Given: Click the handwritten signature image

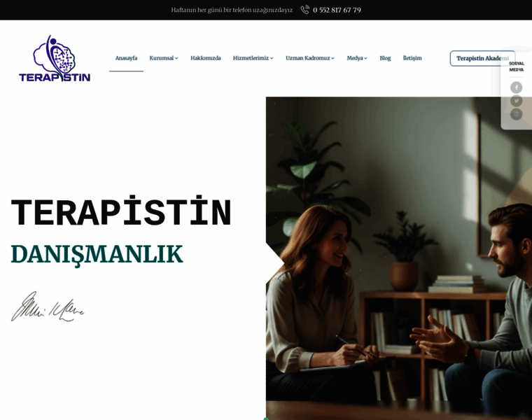Looking at the screenshot, I should [48, 307].
